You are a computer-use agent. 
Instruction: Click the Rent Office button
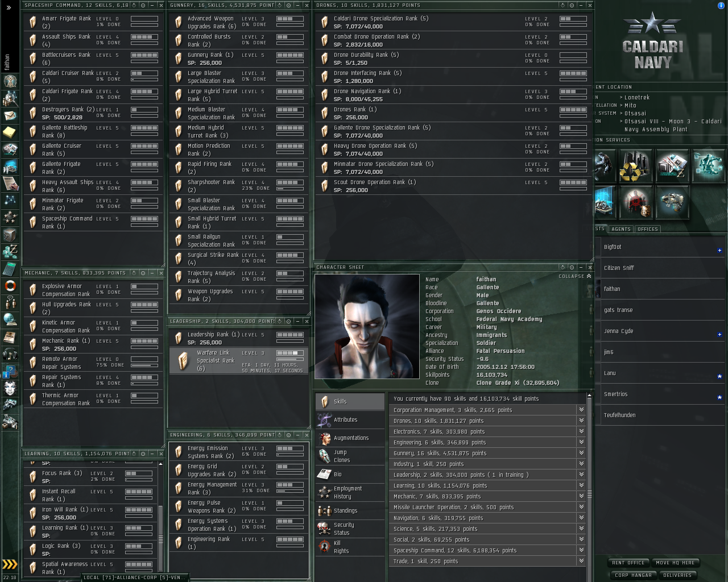click(628, 563)
